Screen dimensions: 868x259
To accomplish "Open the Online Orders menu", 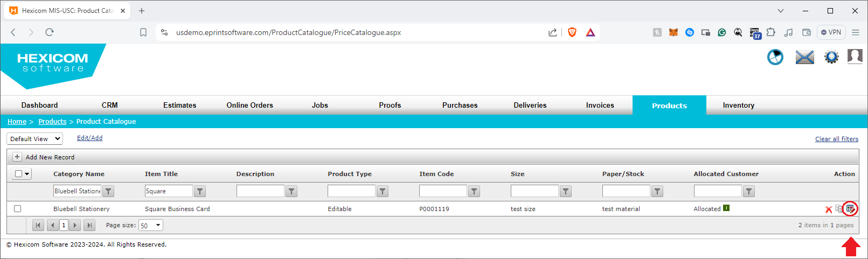I will (x=250, y=105).
